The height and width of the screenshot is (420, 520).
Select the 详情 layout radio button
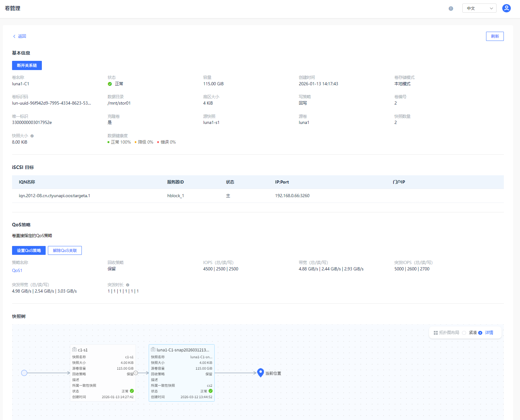tap(480, 333)
